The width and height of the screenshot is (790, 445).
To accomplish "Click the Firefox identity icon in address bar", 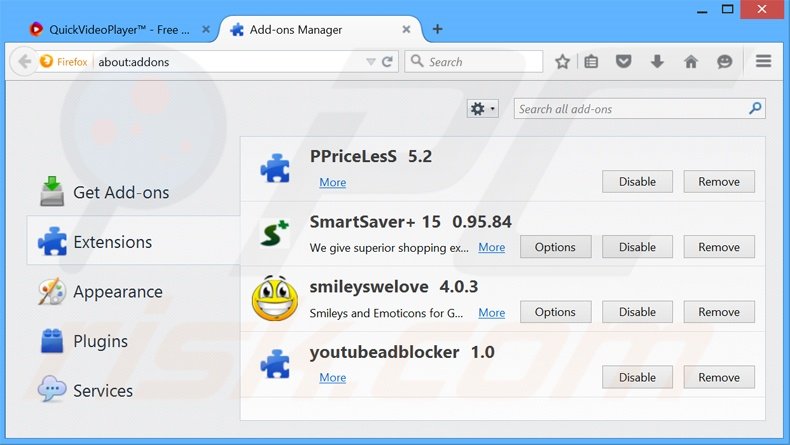I will click(46, 61).
